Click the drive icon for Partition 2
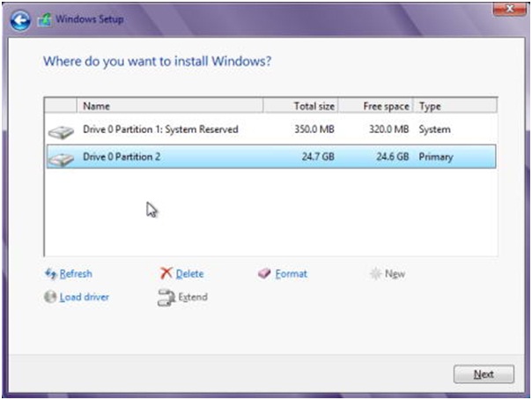Screen dimensions: 532x400 pyautogui.click(x=61, y=159)
